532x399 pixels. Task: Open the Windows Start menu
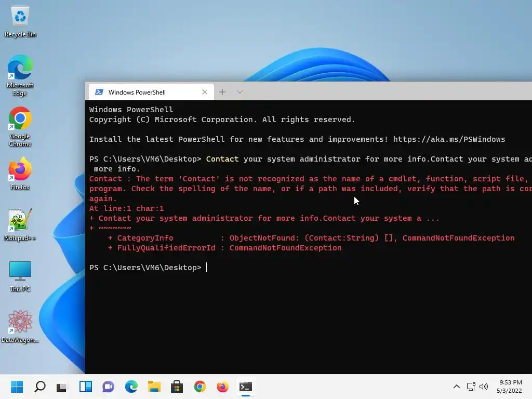coord(17,387)
